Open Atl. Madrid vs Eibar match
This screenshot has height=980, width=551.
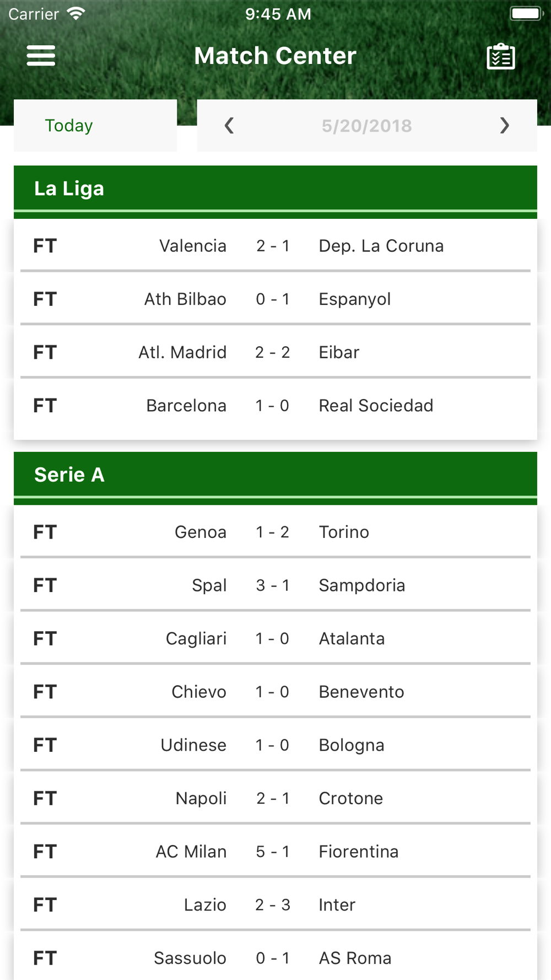pyautogui.click(x=275, y=352)
